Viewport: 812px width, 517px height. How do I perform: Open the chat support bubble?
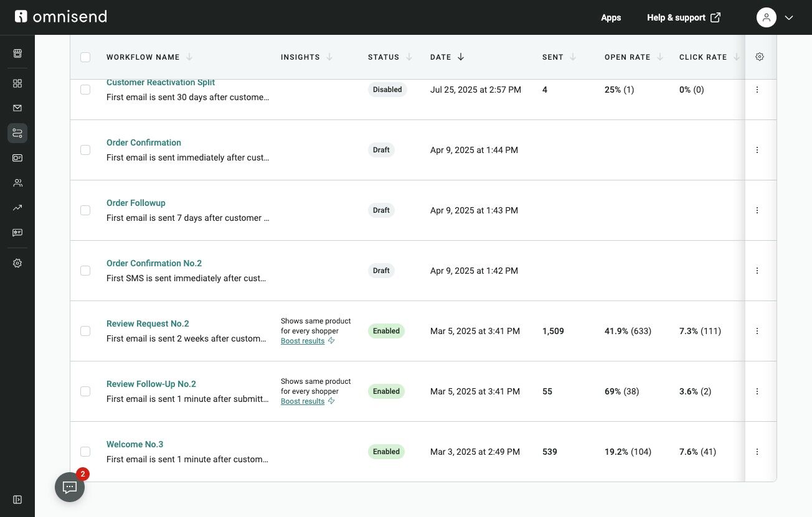[70, 487]
